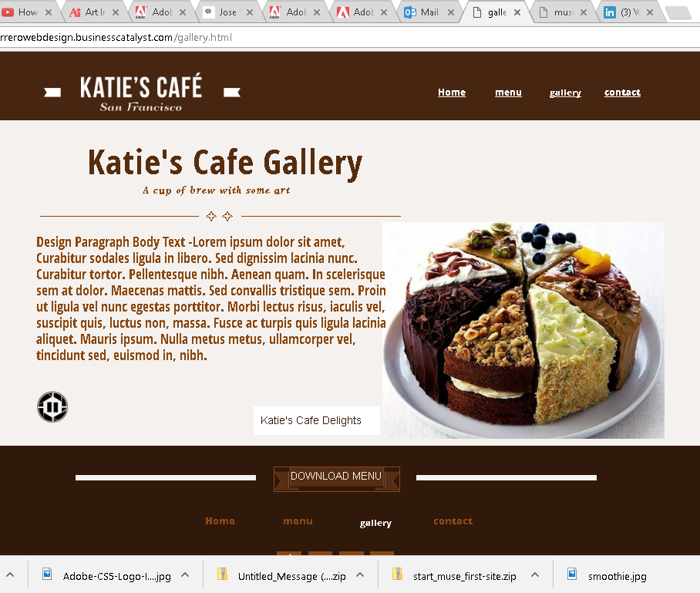Open the Untitled_Message zip download
Image resolution: width=700 pixels, height=593 pixels.
pos(292,576)
